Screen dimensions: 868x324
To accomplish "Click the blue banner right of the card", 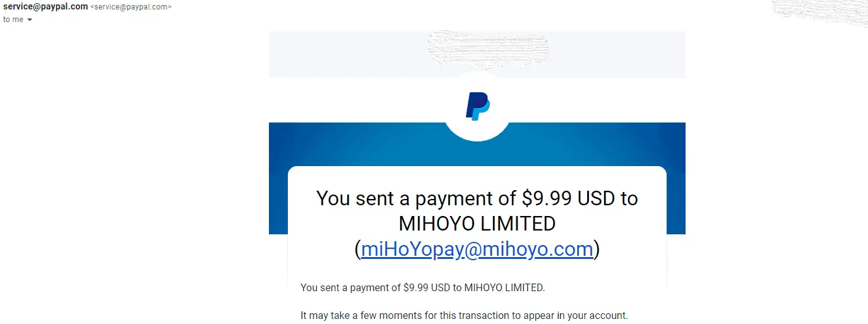I will pyautogui.click(x=676, y=178).
